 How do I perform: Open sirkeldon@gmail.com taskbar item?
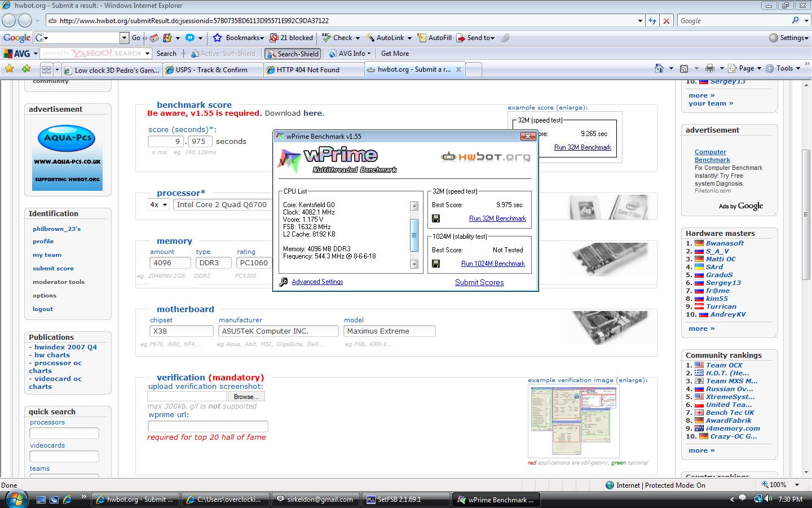click(315, 500)
